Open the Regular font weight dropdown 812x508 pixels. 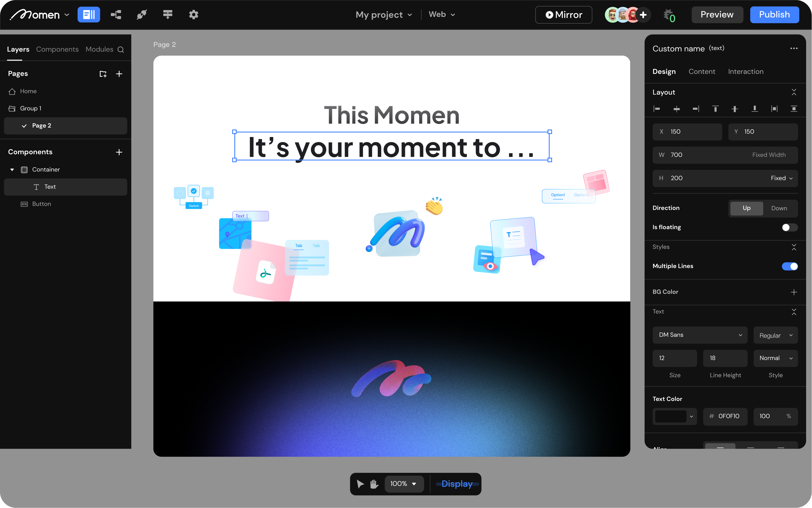coord(775,335)
